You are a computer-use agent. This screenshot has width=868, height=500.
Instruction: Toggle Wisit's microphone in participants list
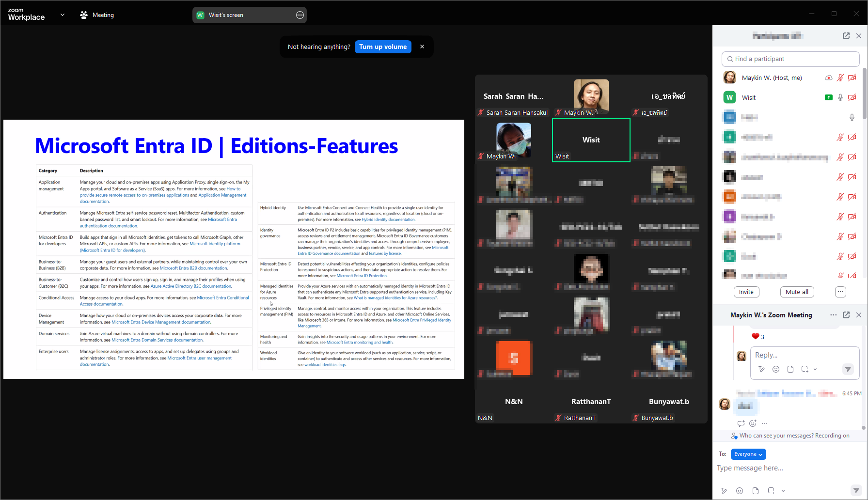pos(840,97)
